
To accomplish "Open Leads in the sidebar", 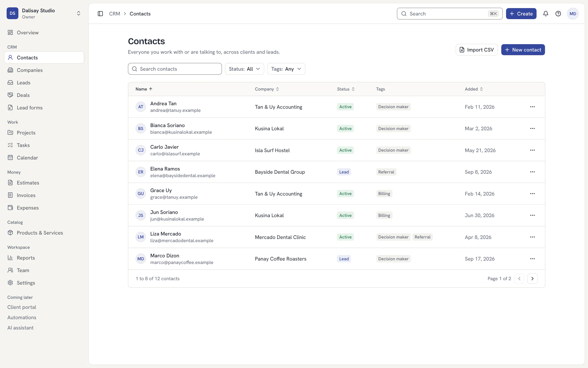I will click(x=44, y=83).
